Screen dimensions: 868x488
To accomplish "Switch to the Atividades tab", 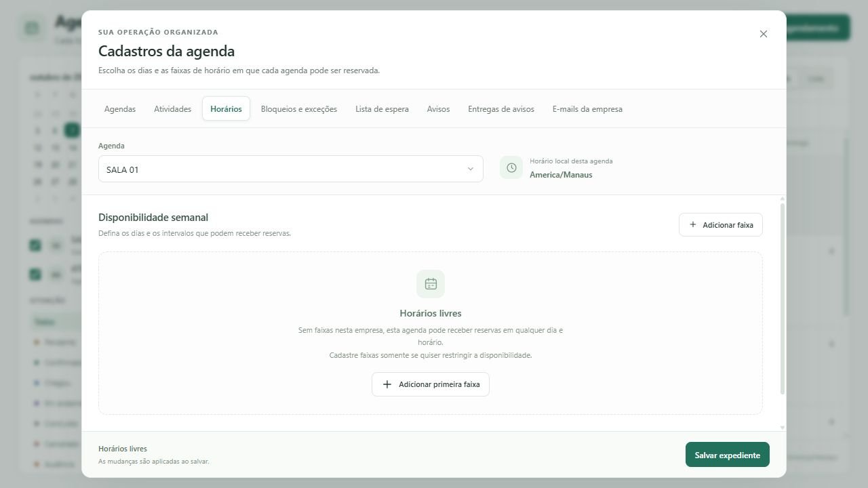I will (x=173, y=109).
